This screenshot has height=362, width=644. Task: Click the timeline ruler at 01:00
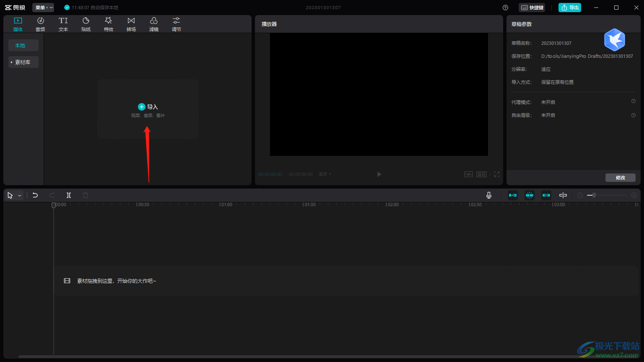pyautogui.click(x=226, y=204)
